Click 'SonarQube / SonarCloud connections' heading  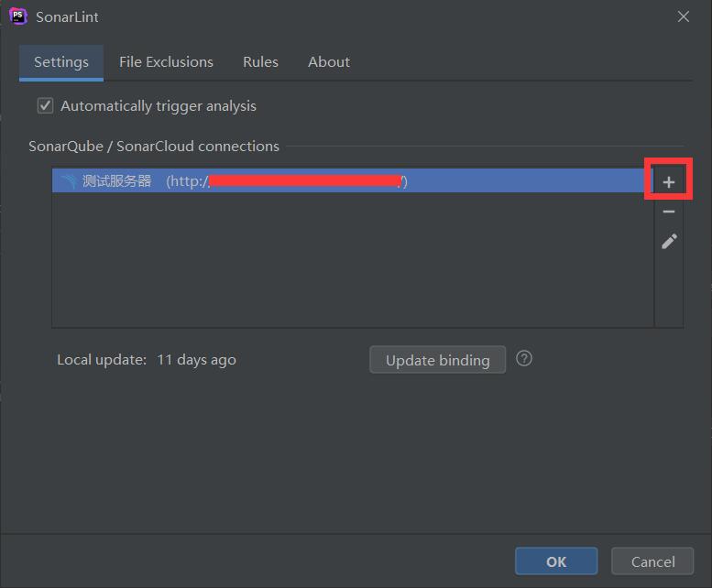pos(154,147)
